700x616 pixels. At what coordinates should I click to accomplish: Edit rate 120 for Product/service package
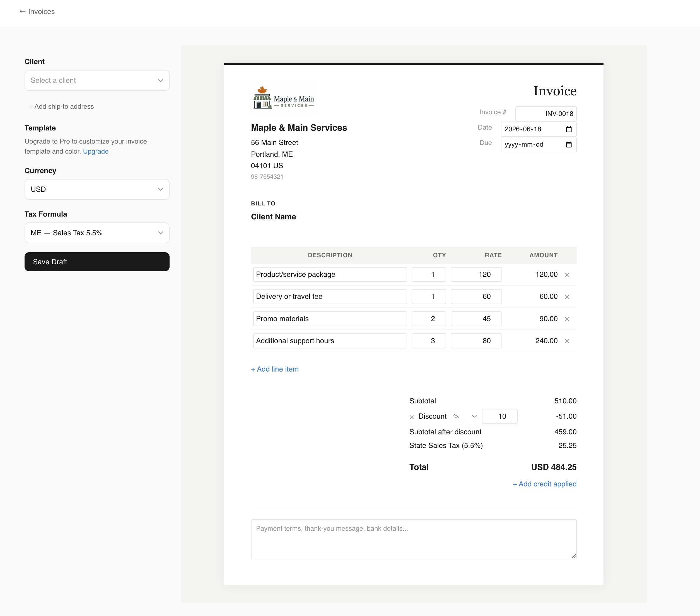click(x=476, y=275)
